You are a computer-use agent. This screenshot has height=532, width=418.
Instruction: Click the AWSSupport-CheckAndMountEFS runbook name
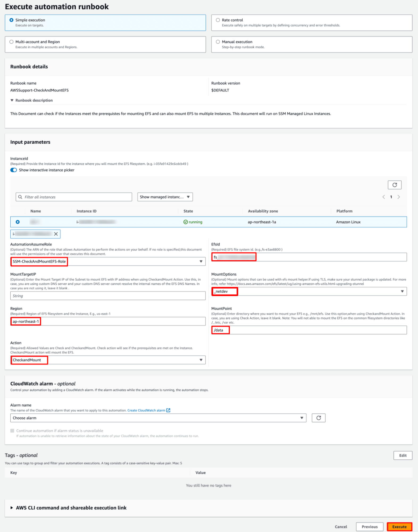(39, 90)
